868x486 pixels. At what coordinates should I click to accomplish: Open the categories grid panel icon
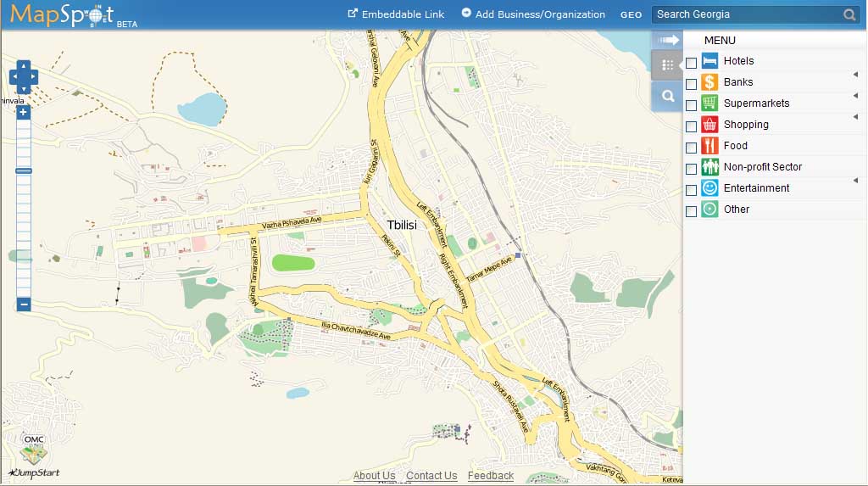[x=668, y=65]
